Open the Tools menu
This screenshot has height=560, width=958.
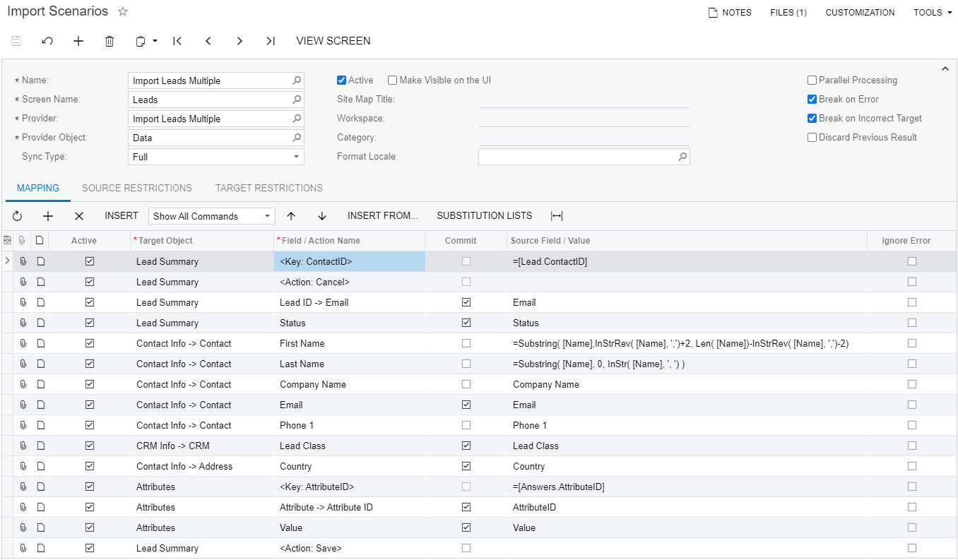(931, 12)
